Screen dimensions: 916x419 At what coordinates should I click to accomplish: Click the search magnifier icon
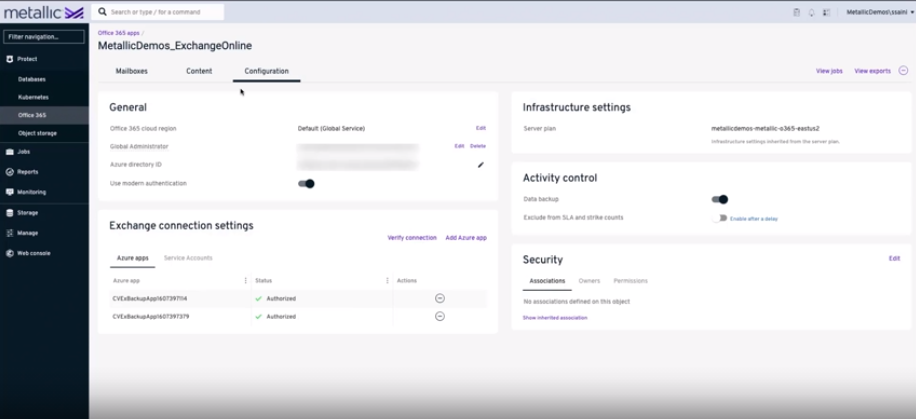coord(103,12)
